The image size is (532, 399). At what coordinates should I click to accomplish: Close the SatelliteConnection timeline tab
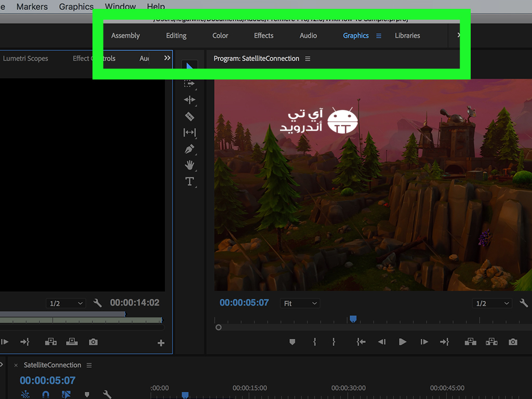[16, 365]
